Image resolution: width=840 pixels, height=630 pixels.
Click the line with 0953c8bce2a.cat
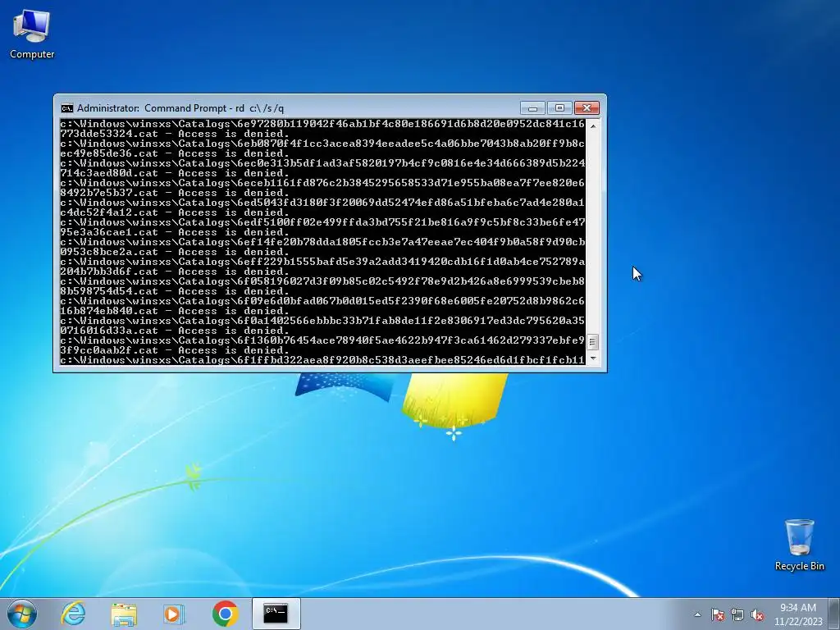pyautogui.click(x=175, y=252)
